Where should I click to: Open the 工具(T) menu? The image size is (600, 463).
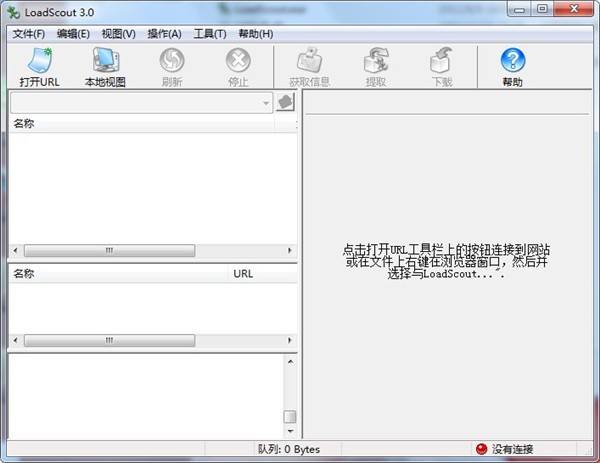pos(210,34)
